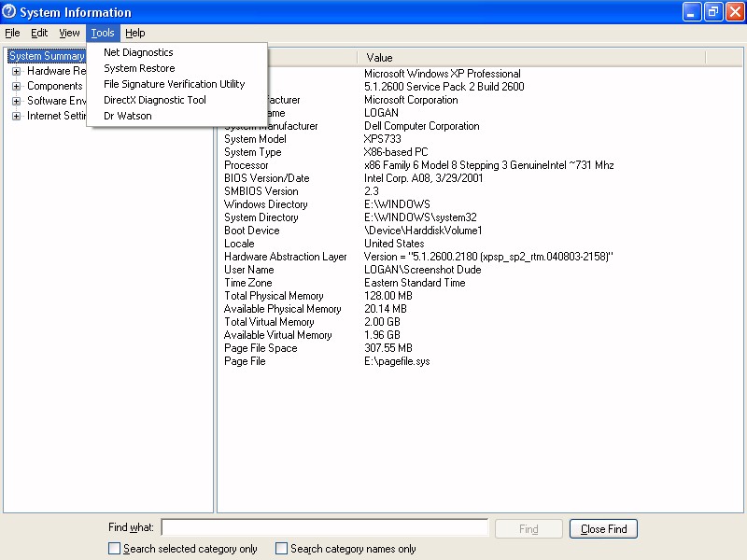Screen dimensions: 747x560
Task: Select the System Model row label
Action: click(x=255, y=139)
